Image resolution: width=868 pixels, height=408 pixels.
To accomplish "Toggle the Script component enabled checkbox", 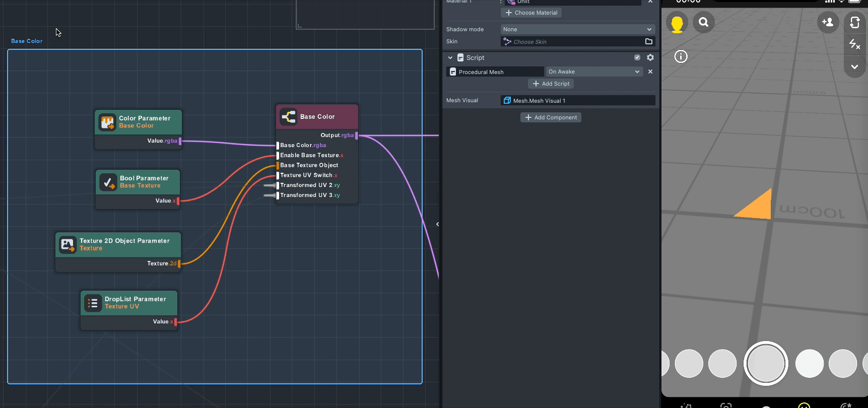I will 637,58.
